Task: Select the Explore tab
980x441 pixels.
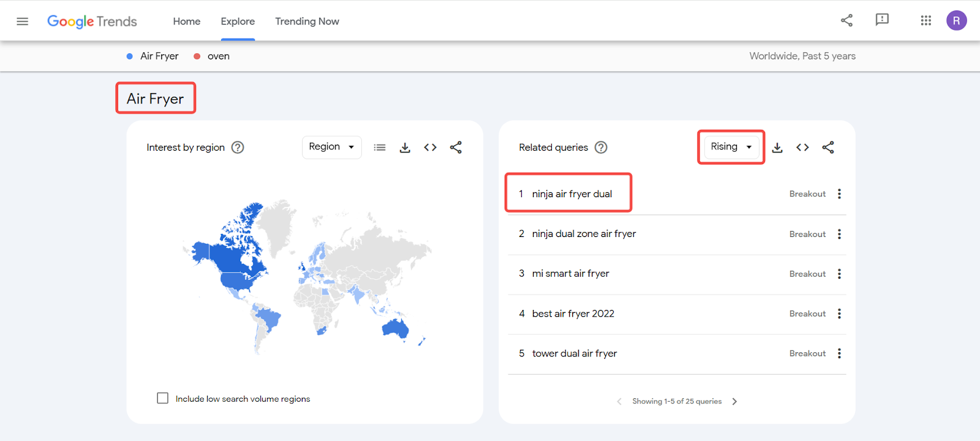Action: click(x=238, y=21)
